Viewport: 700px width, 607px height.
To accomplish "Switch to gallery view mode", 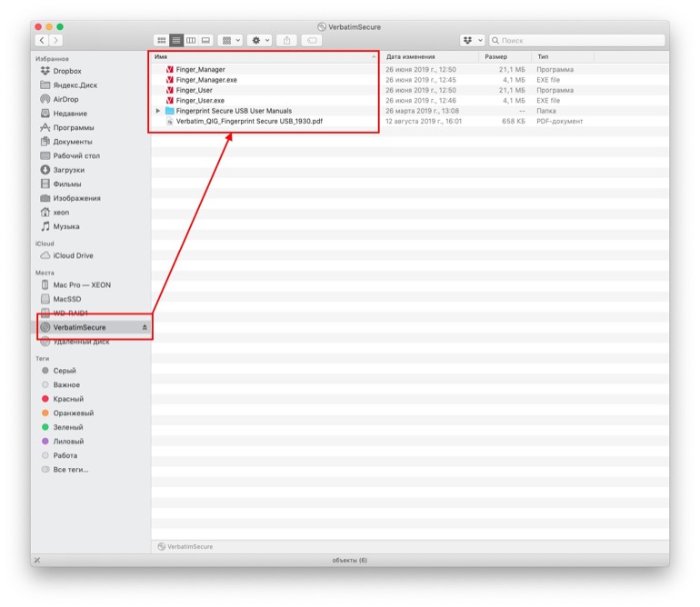I will tap(205, 41).
